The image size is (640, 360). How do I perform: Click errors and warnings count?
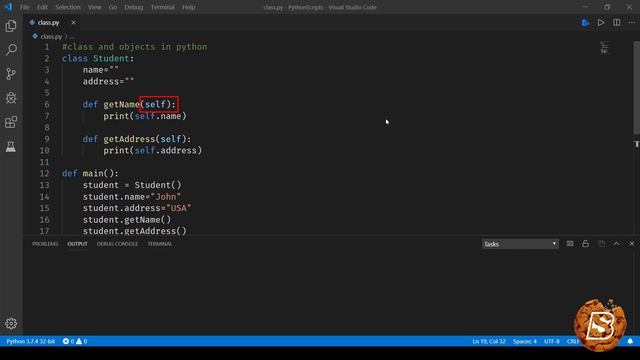click(75, 341)
